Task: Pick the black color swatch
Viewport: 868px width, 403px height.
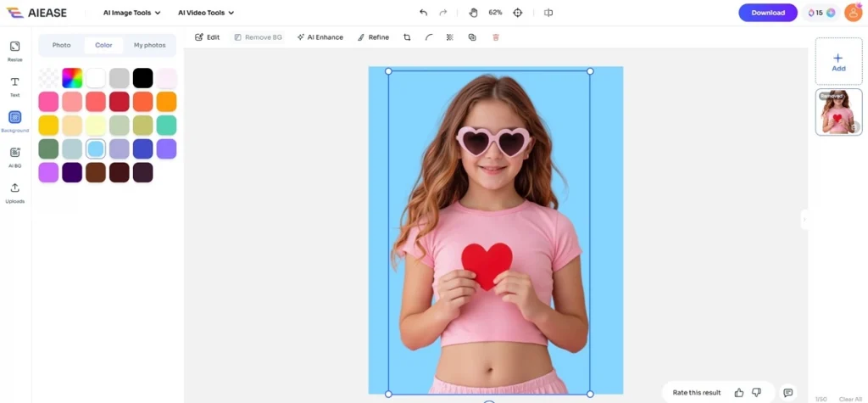Action: [142, 78]
